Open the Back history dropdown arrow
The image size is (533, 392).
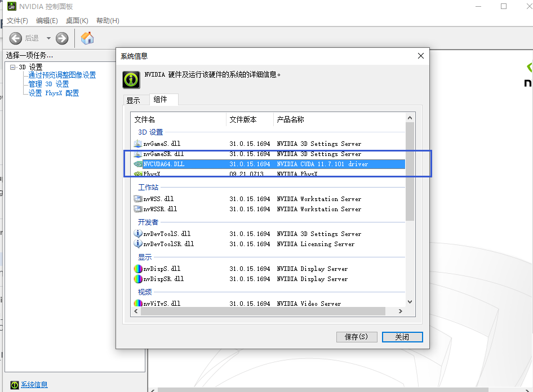pos(48,38)
